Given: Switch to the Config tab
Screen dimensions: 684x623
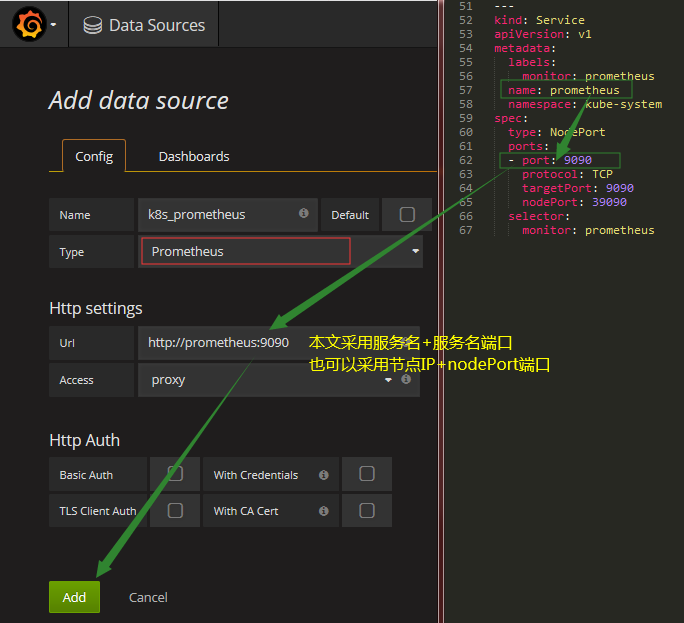Looking at the screenshot, I should [94, 156].
